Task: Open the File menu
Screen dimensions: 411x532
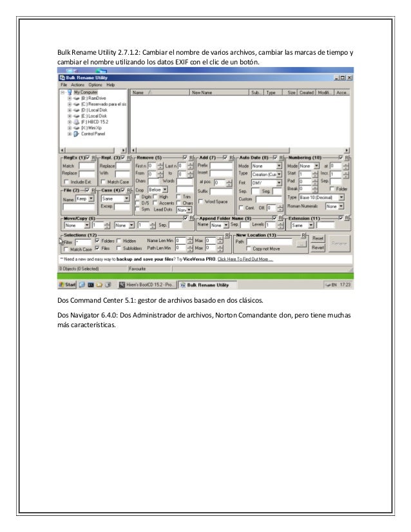Action: click(x=64, y=85)
